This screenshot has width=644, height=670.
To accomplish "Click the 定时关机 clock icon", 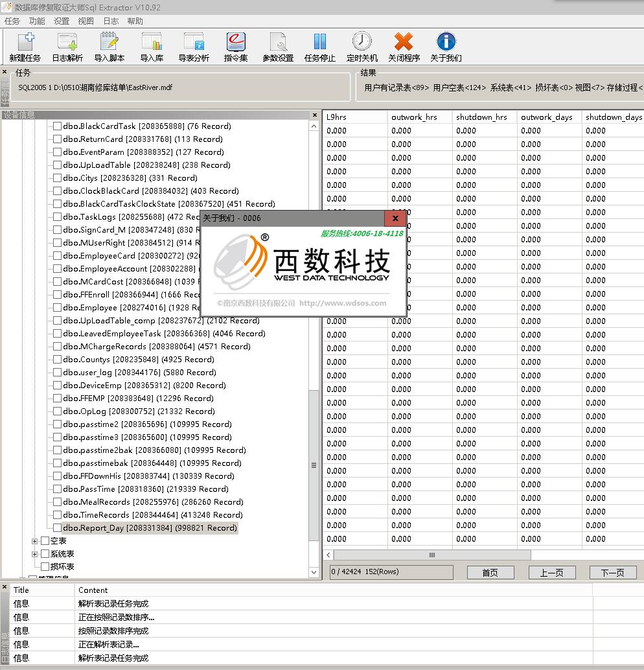I will click(x=362, y=47).
